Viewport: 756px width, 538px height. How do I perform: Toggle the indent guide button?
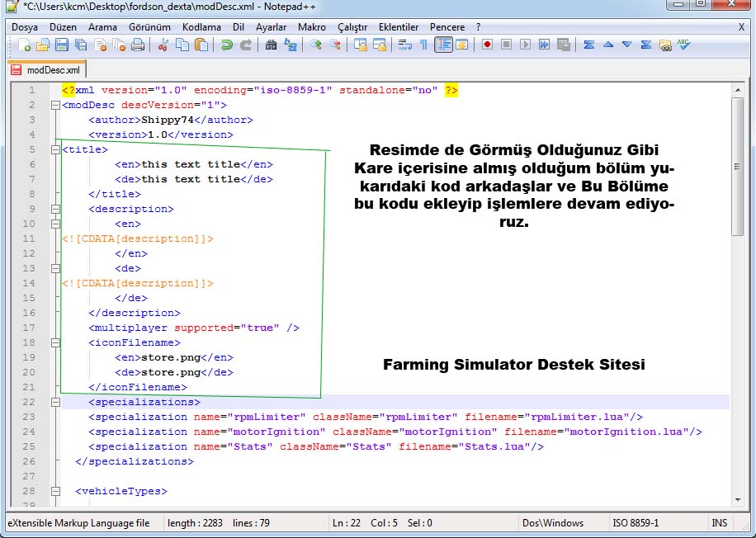coord(443,45)
